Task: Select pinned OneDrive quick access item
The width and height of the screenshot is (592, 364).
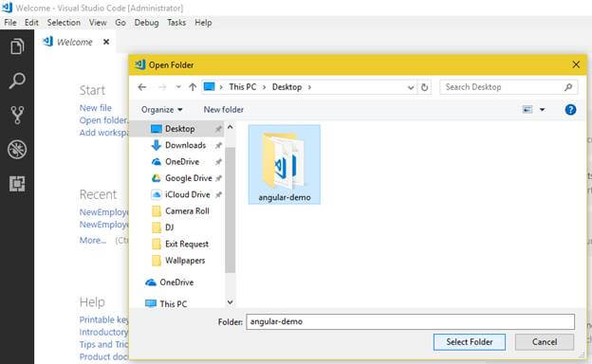Action: pos(182,162)
